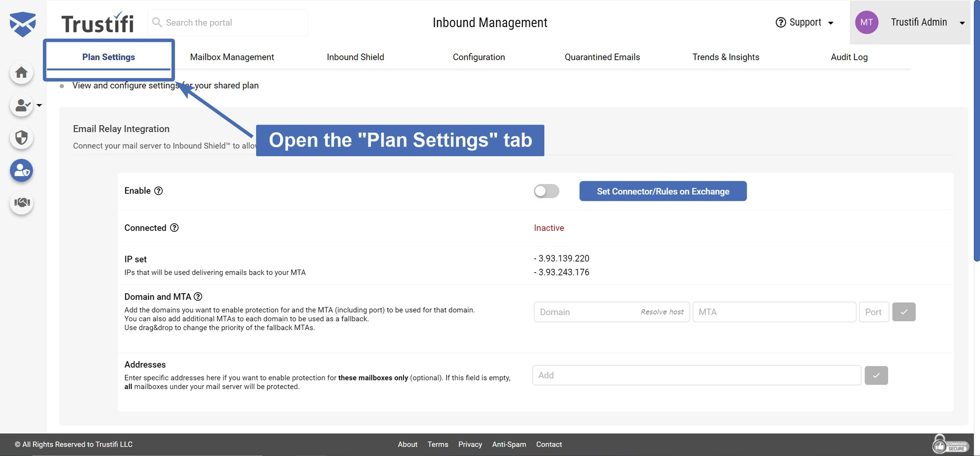Open the Trends & Insights tab
Screen dimensions: 980x456
click(x=726, y=57)
